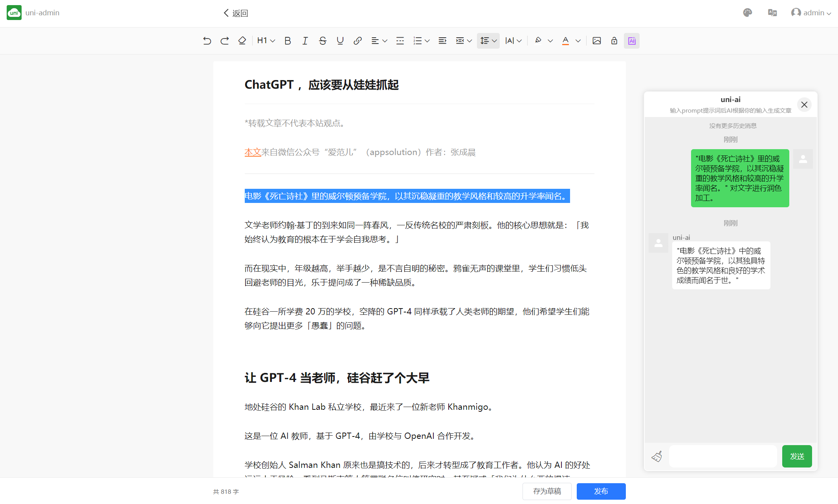Click the 共 818 字 word count

pyautogui.click(x=226, y=491)
